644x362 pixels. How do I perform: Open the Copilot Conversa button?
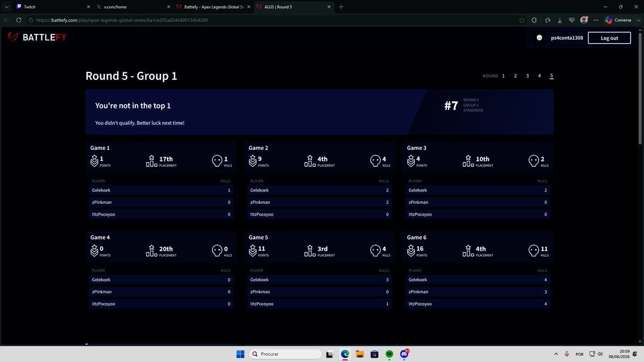tap(618, 20)
